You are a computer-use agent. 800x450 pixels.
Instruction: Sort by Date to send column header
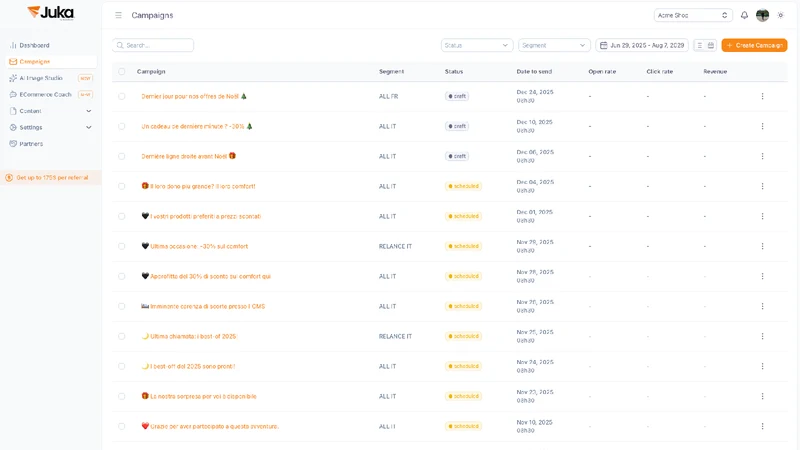tap(534, 71)
